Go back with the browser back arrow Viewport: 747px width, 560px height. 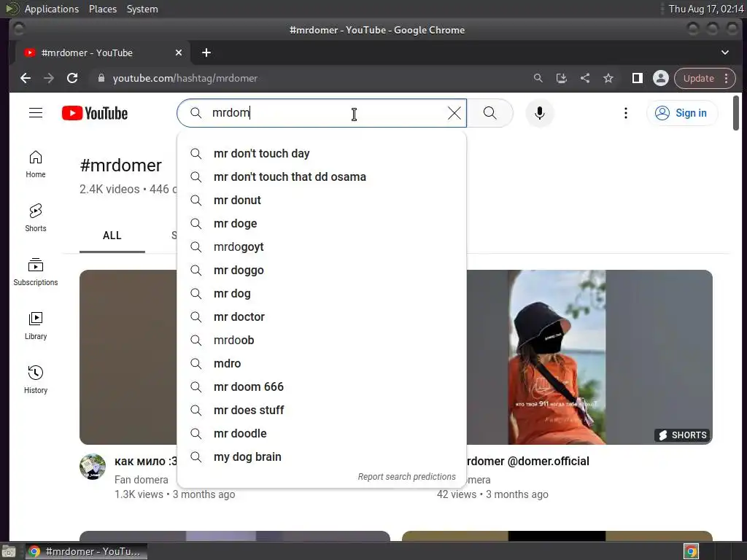pos(26,78)
